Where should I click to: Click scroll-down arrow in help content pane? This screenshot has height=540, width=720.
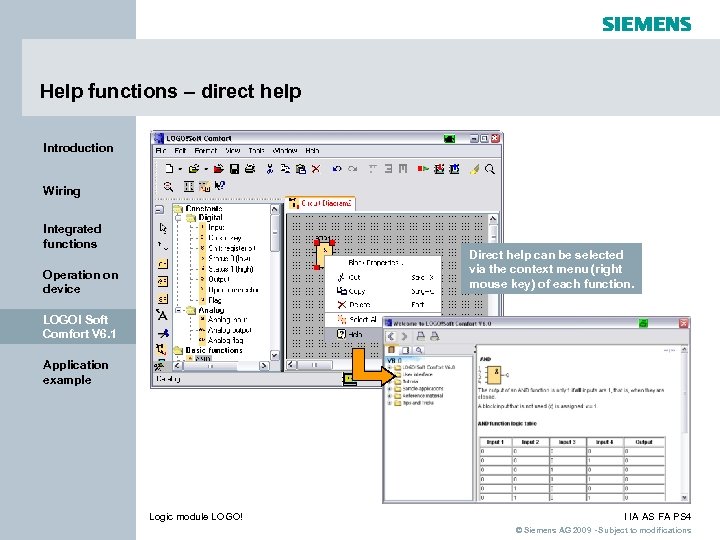[684, 497]
